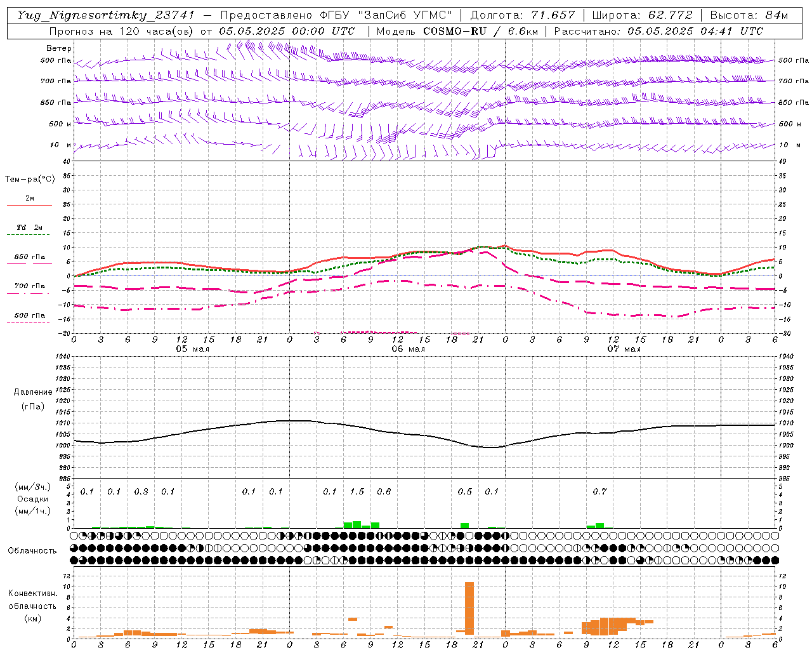Viewport: 812px width, 650px height.
Task: Click the '0.6' precipitation value
Action: click(x=384, y=491)
